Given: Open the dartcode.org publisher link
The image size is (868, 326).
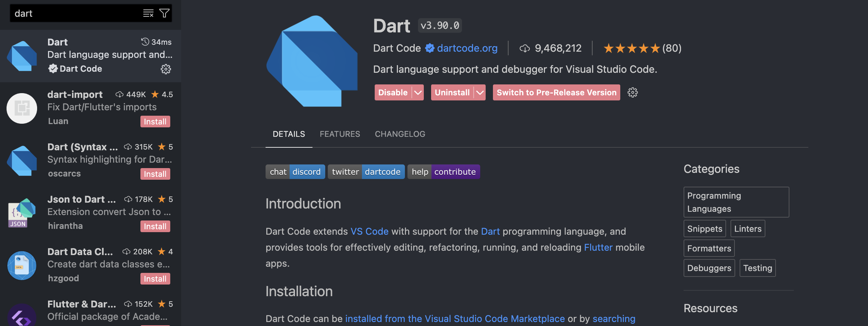Looking at the screenshot, I should 467,48.
